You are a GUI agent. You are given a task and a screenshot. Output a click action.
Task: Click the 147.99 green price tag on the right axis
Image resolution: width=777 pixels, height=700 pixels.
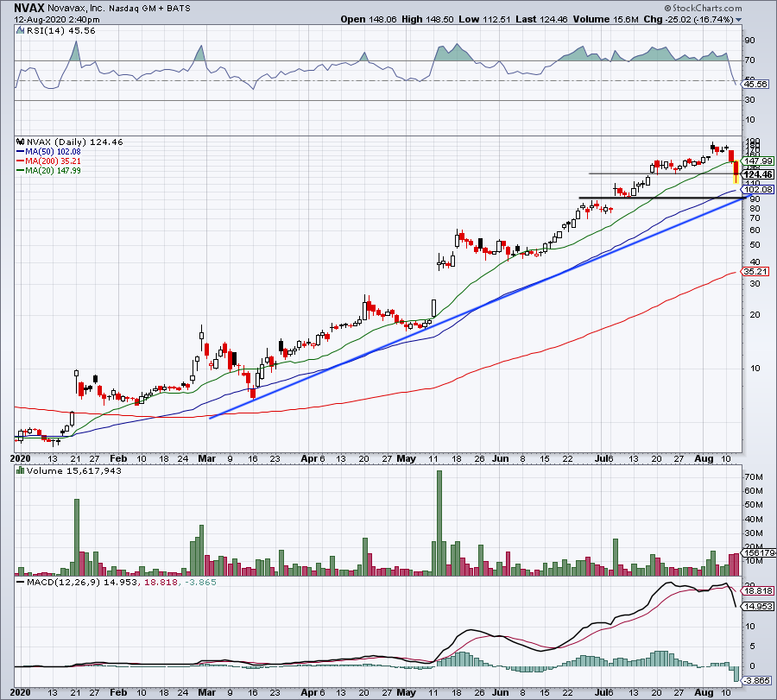coord(758,161)
